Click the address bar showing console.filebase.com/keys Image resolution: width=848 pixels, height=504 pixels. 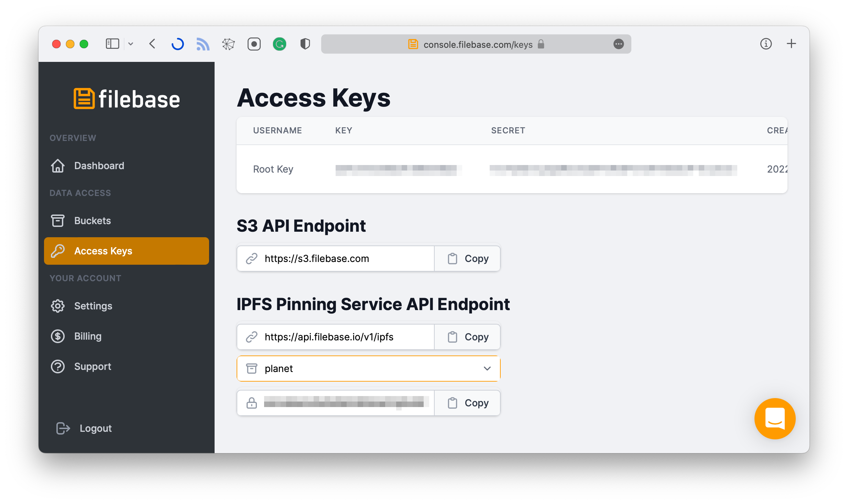(x=476, y=44)
